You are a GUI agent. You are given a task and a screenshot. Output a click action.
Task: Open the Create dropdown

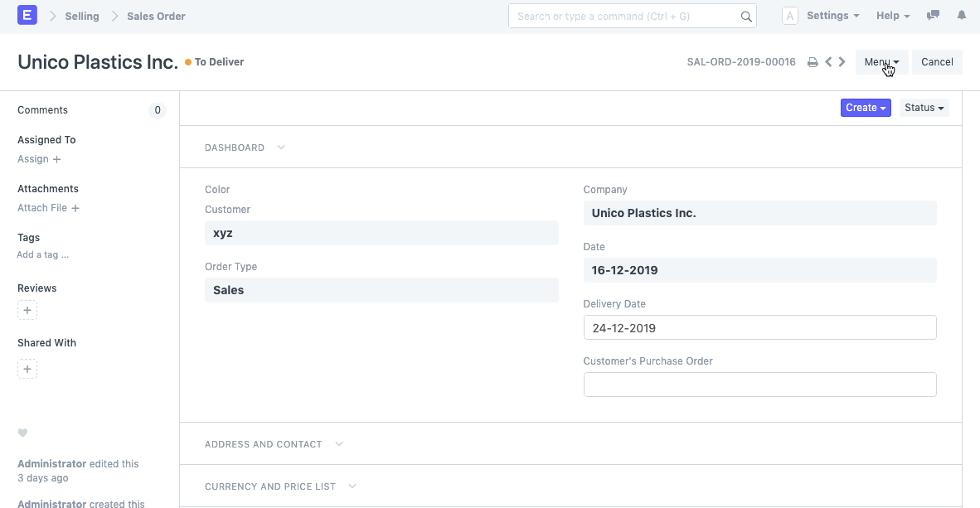[x=865, y=108]
